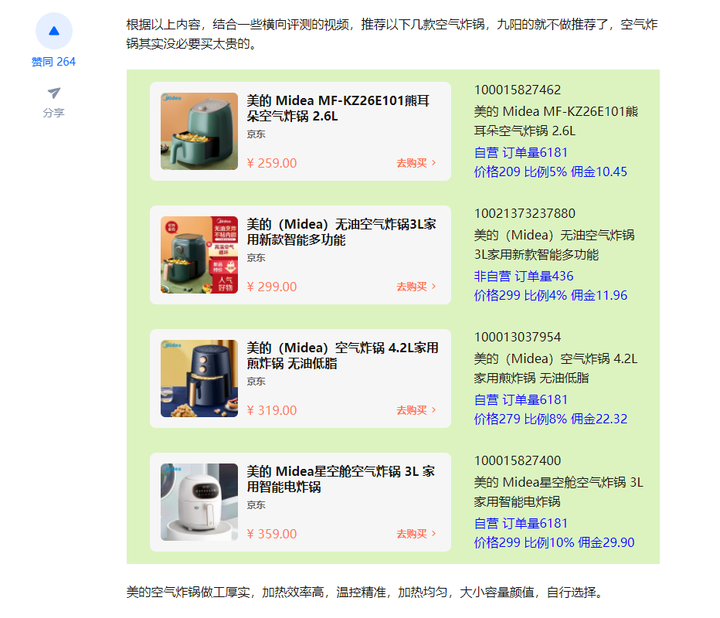Click 去购买 for the ¥299.00 fryer

[416, 287]
